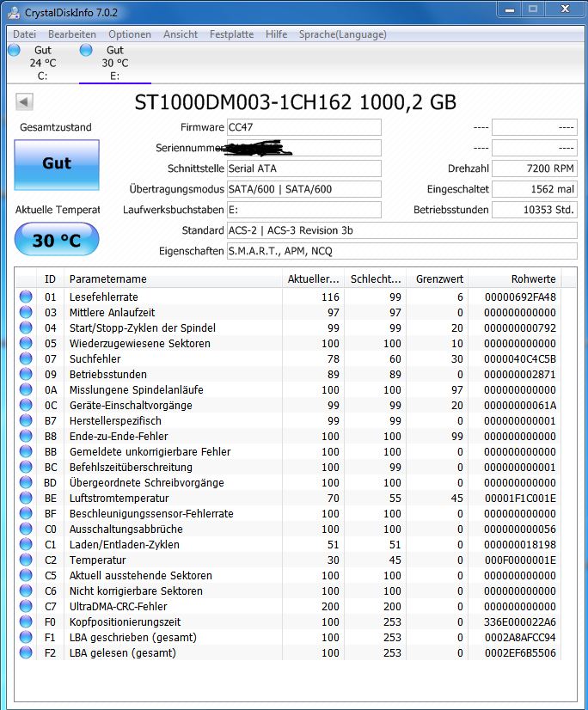Click status orb for Beschleunigungssensor-Fehlerrate
This screenshot has width=588, height=710.
click(x=26, y=513)
